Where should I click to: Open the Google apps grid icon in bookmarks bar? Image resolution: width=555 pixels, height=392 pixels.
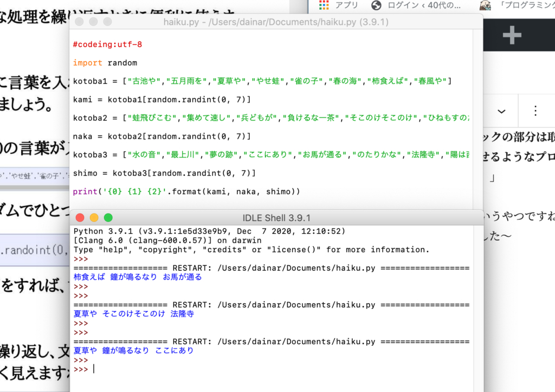point(324,5)
